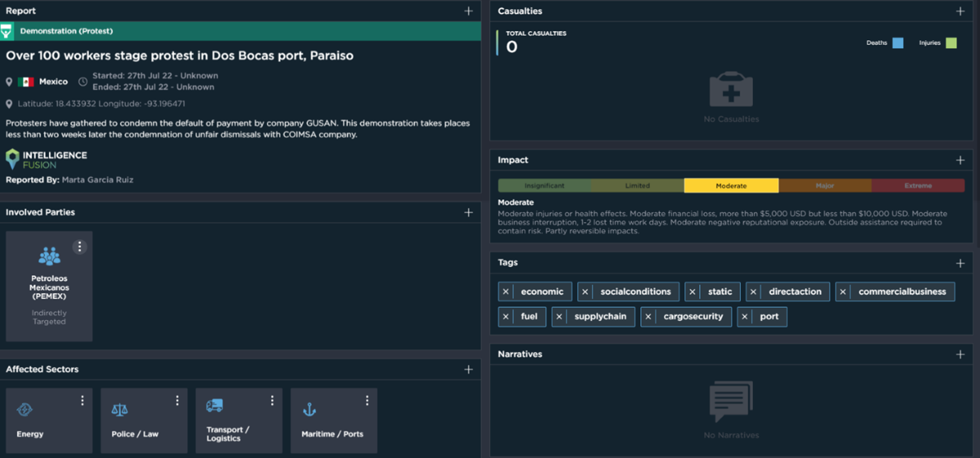
Task: Remove the directaction tag
Action: [753, 292]
